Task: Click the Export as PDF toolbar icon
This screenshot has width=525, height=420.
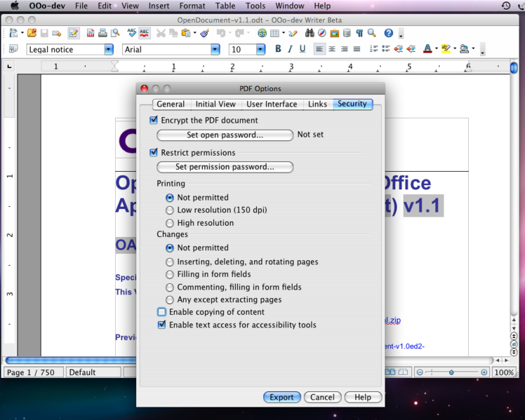Action: pos(91,33)
